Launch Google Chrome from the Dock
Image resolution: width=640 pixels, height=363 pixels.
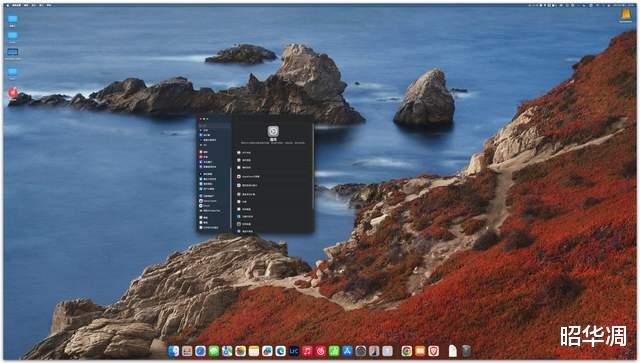click(407, 351)
